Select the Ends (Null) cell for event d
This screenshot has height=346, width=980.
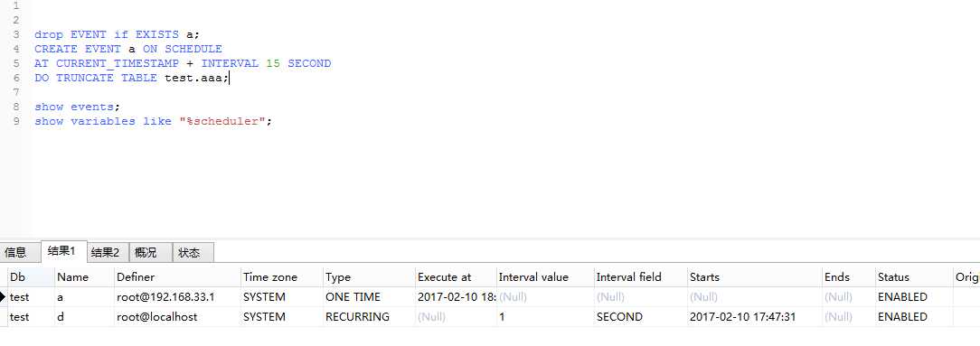coord(849,317)
